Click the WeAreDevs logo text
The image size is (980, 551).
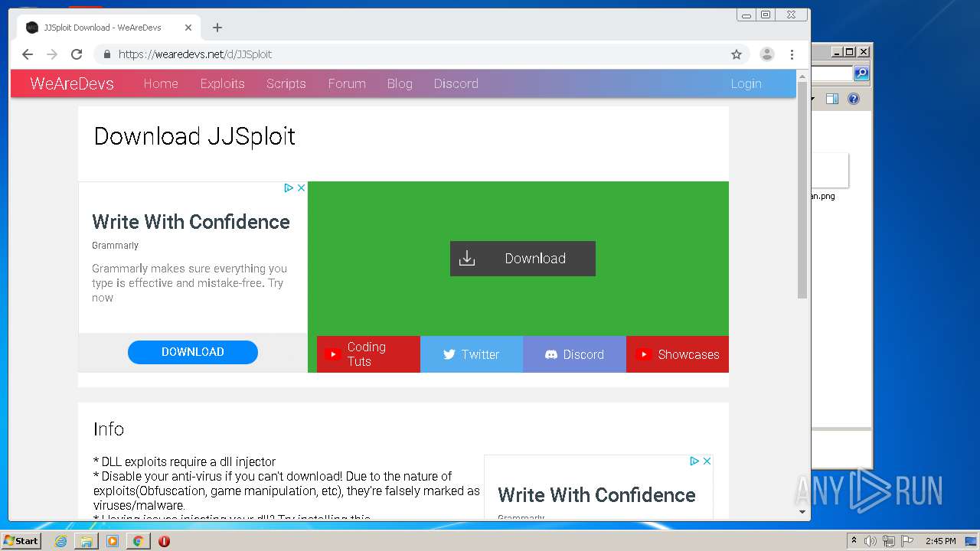pos(72,83)
